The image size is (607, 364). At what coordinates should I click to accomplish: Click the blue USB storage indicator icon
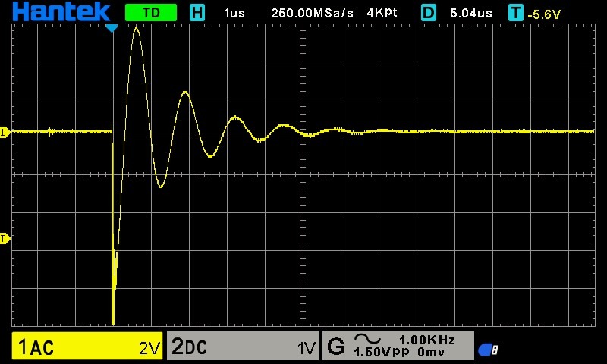[488, 350]
